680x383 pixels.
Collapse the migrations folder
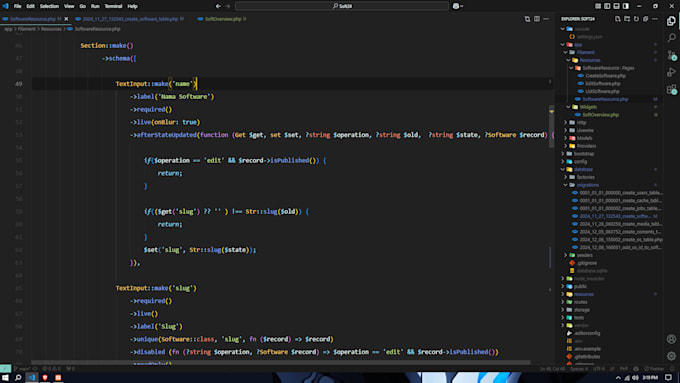[x=566, y=185]
